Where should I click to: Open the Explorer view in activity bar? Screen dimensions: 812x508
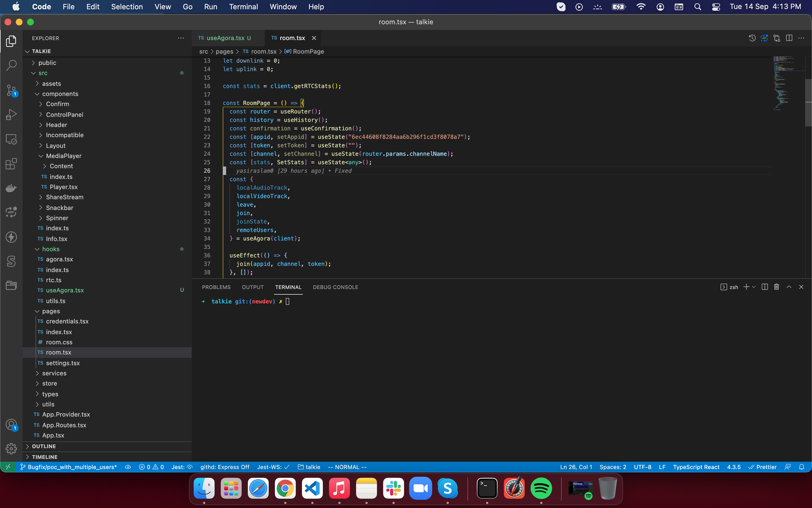coord(11,41)
